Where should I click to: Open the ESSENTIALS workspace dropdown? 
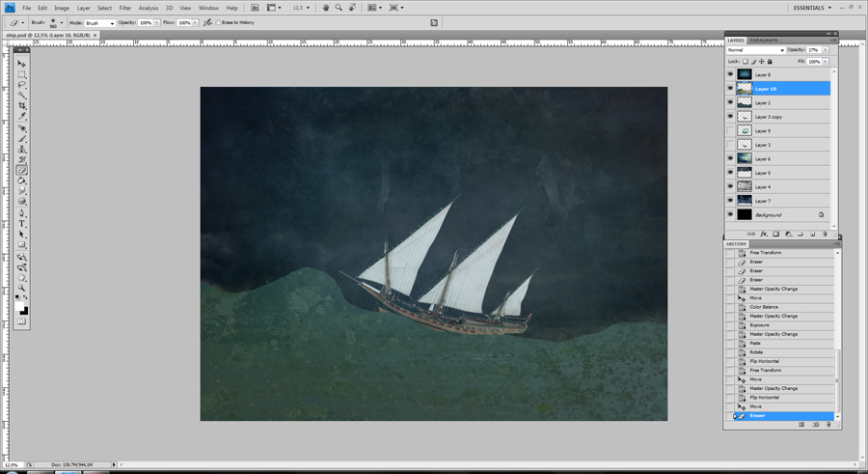pos(814,8)
